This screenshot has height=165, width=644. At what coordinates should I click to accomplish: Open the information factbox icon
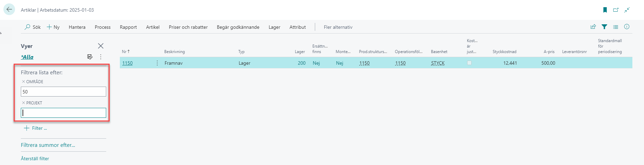click(627, 27)
